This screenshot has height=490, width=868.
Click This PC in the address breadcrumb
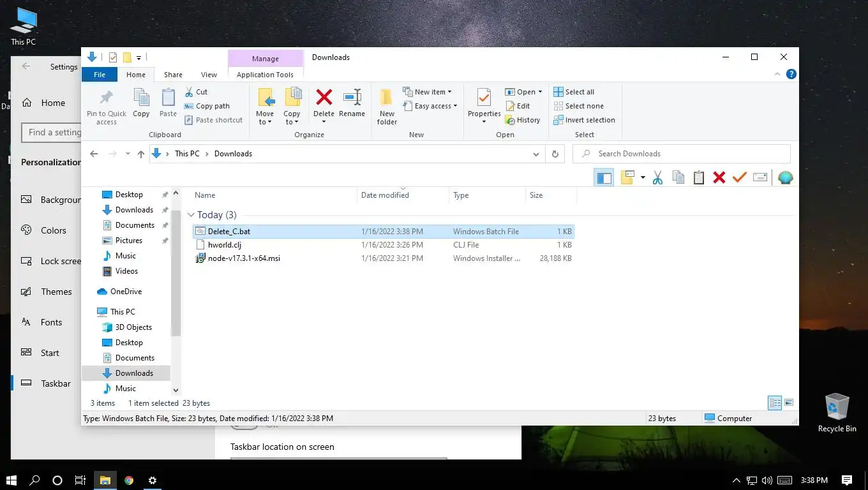point(187,154)
